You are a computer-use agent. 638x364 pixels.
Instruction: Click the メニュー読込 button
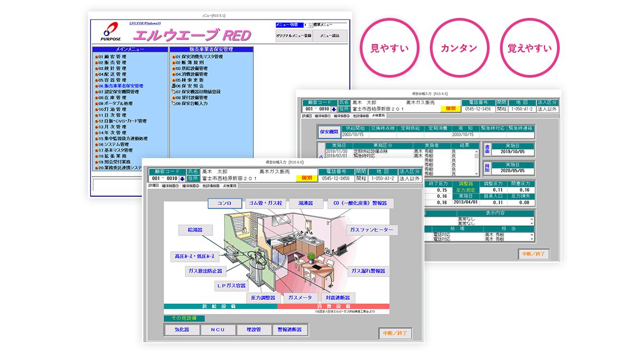coord(330,36)
